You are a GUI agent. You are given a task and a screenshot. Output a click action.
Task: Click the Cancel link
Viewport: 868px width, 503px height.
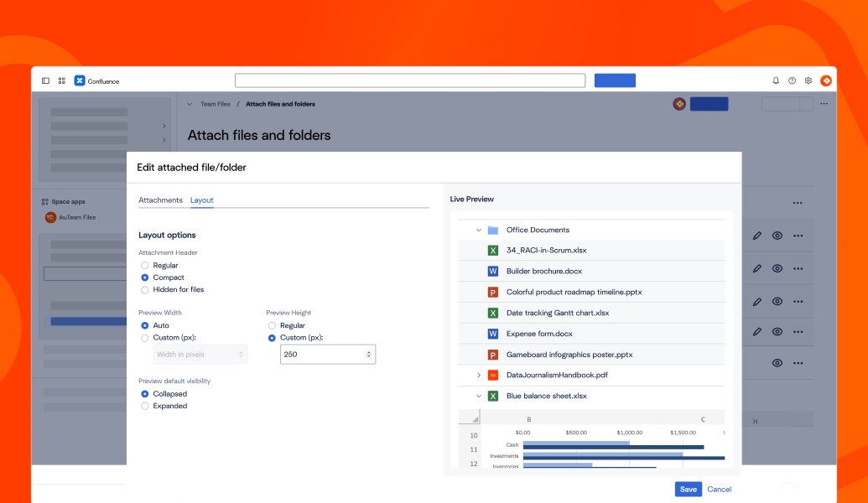click(x=719, y=489)
